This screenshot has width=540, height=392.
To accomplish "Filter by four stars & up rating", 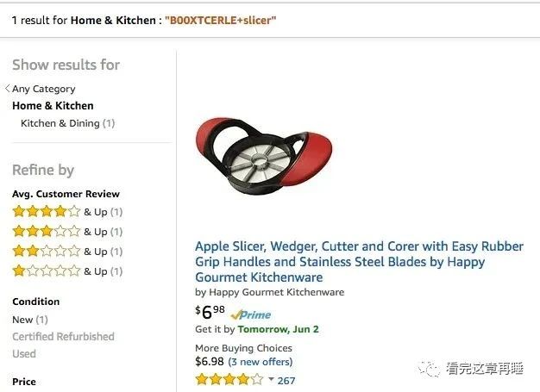I will tap(67, 211).
